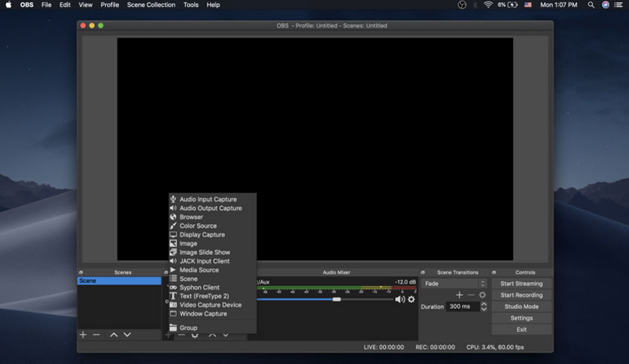Click Start Streaming button
The height and width of the screenshot is (364, 629).
click(521, 284)
